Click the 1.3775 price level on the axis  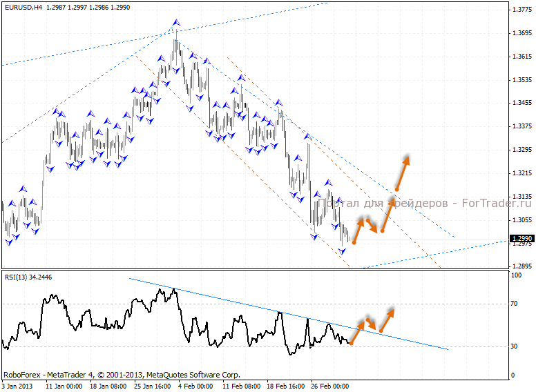tap(521, 10)
